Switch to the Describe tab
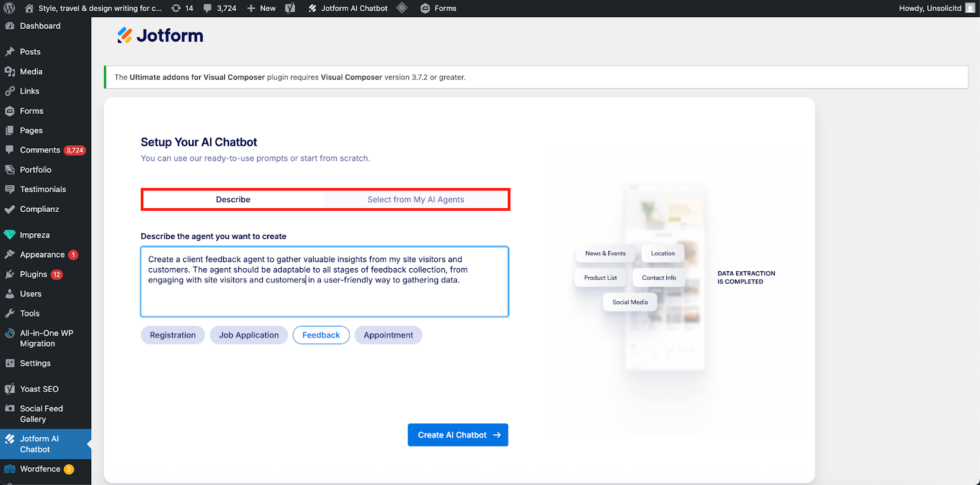980x485 pixels. coord(233,200)
